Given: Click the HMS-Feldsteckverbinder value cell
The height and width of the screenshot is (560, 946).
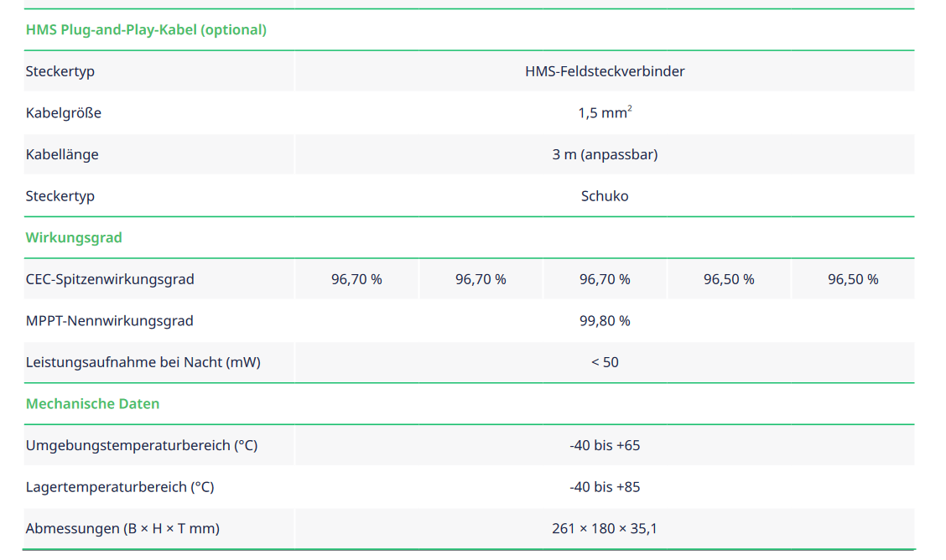Looking at the screenshot, I should tap(605, 71).
